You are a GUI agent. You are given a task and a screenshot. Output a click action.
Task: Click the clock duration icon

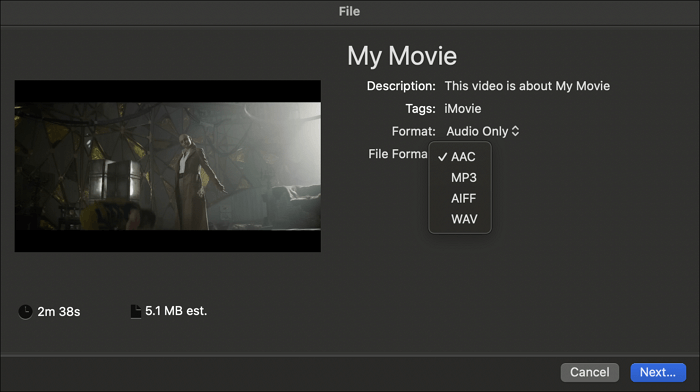25,312
